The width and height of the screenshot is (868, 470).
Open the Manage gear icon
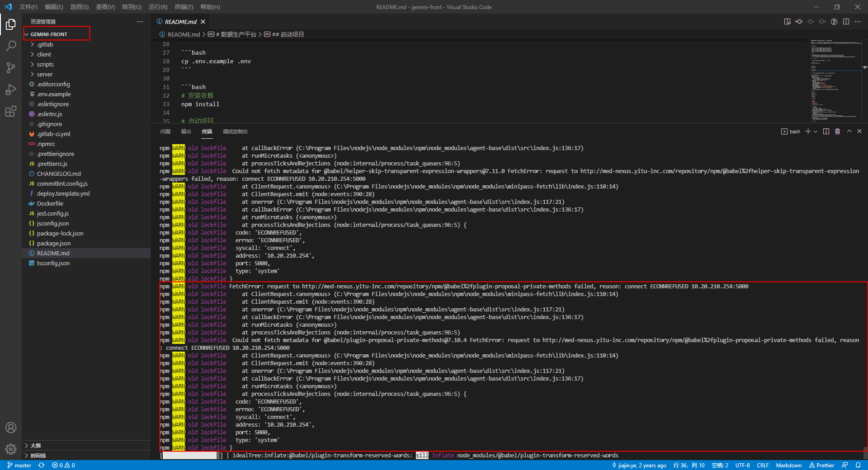pos(11,449)
